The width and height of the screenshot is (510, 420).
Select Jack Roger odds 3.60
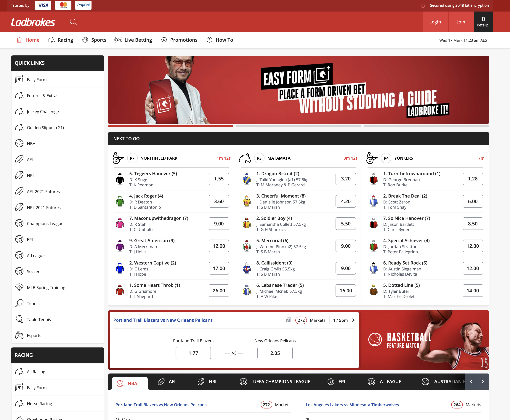(x=219, y=201)
